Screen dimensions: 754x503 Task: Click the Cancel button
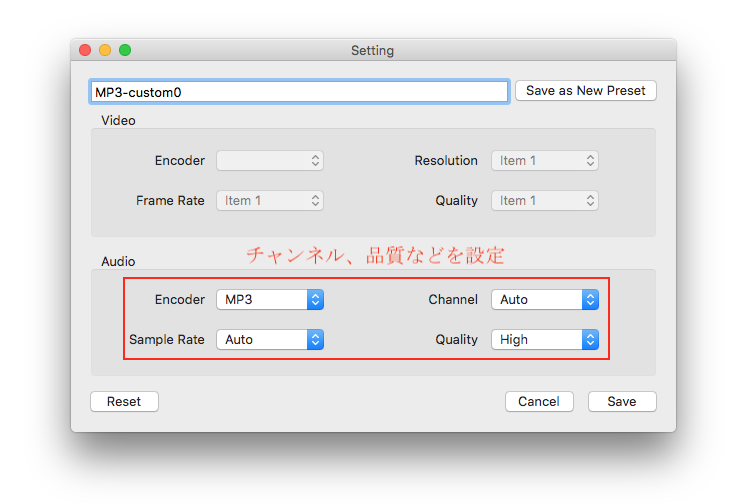539,401
